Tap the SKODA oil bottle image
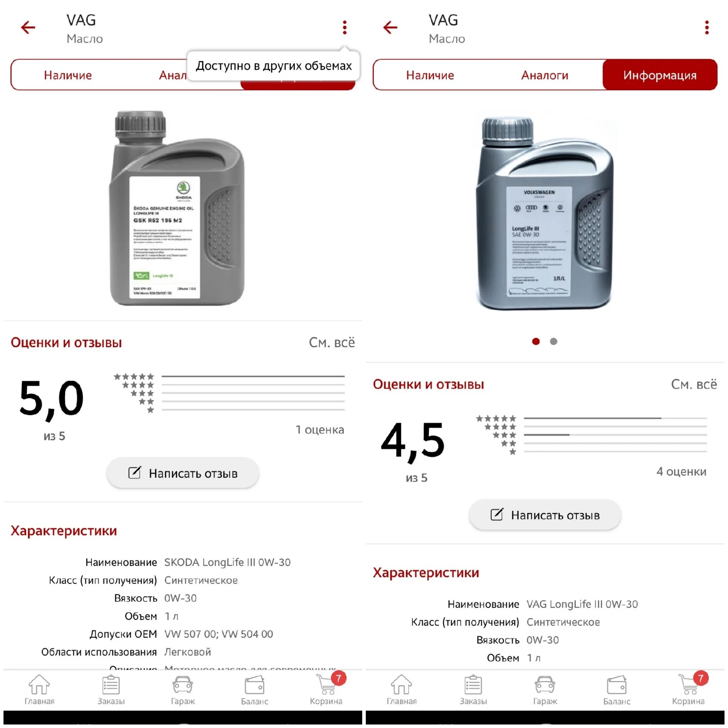This screenshot has width=728, height=728. (x=177, y=208)
